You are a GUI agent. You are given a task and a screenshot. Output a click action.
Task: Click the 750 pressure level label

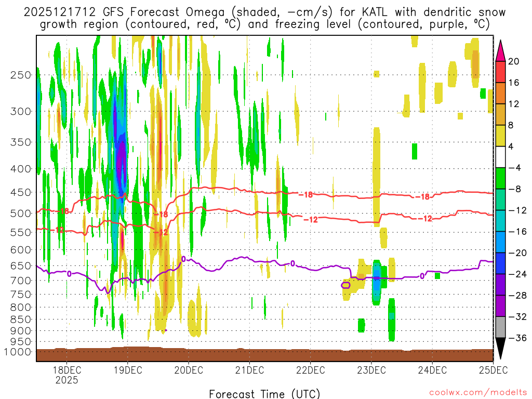pyautogui.click(x=21, y=295)
